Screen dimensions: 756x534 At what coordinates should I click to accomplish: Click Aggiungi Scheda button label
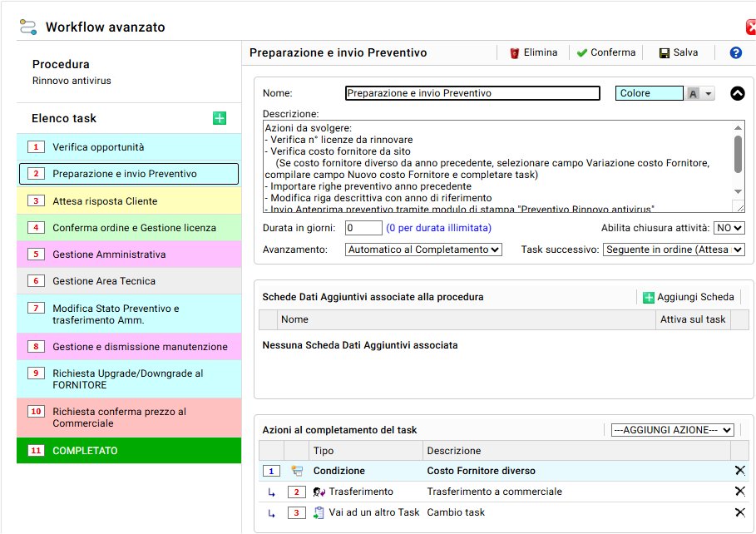[695, 297]
